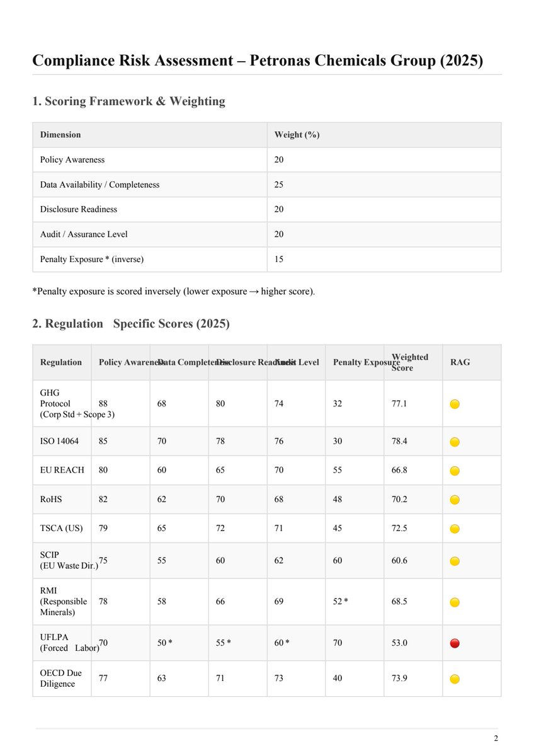Click the yellow RAG indicator for GHG Protocol
534x756 pixels.
(455, 404)
